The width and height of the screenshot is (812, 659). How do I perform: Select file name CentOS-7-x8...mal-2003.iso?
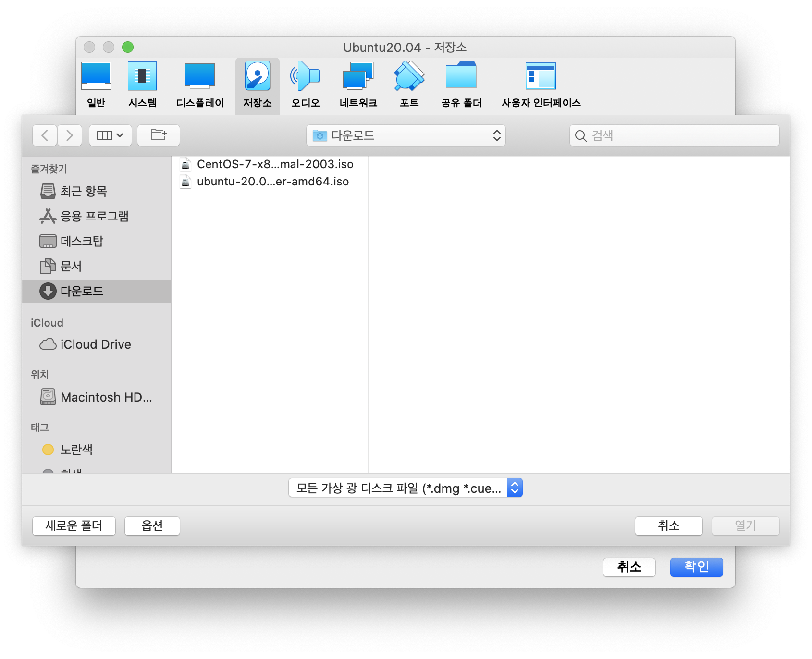(x=275, y=164)
